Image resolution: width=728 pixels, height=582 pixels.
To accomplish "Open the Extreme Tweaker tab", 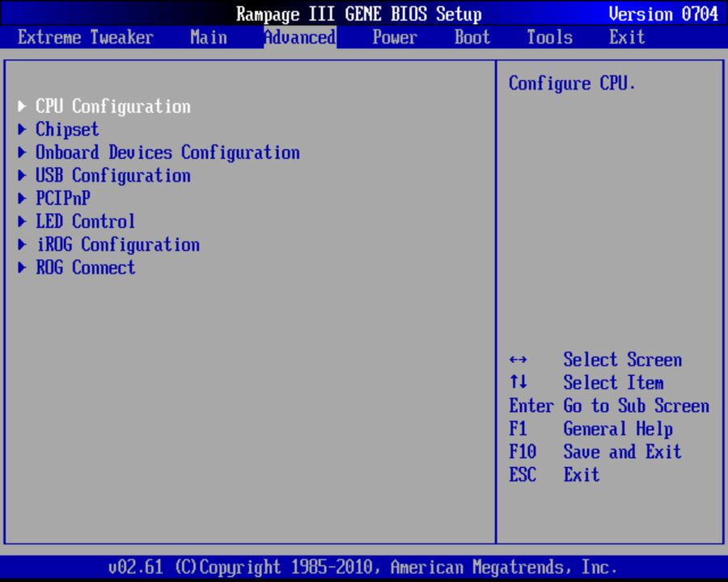I will point(86,37).
